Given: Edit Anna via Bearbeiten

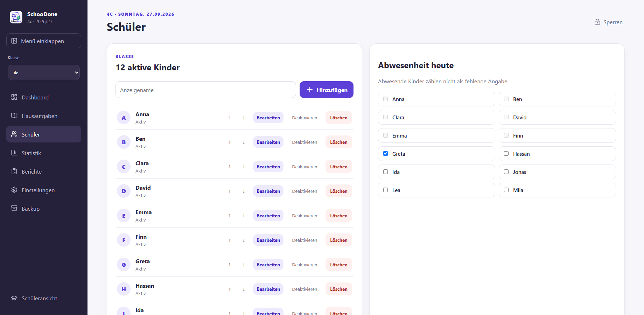Looking at the screenshot, I should click(x=268, y=118).
